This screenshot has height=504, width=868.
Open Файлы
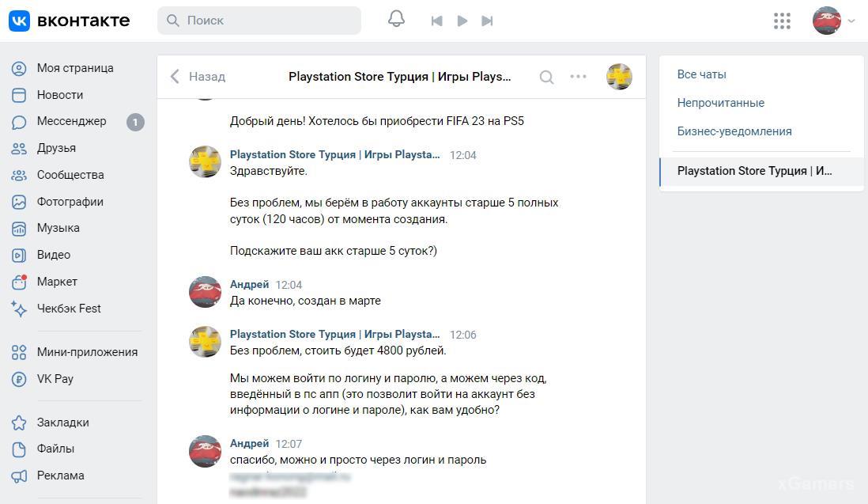pyautogui.click(x=55, y=449)
